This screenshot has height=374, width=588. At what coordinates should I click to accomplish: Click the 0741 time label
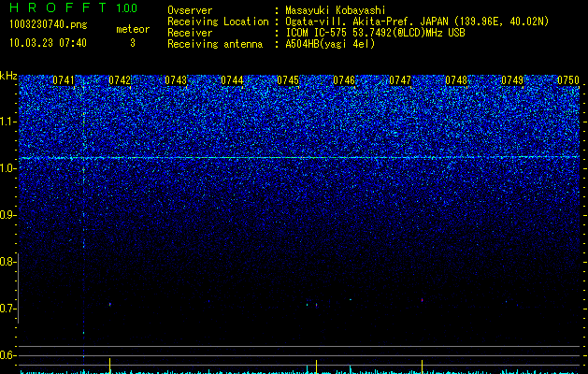[x=64, y=80]
